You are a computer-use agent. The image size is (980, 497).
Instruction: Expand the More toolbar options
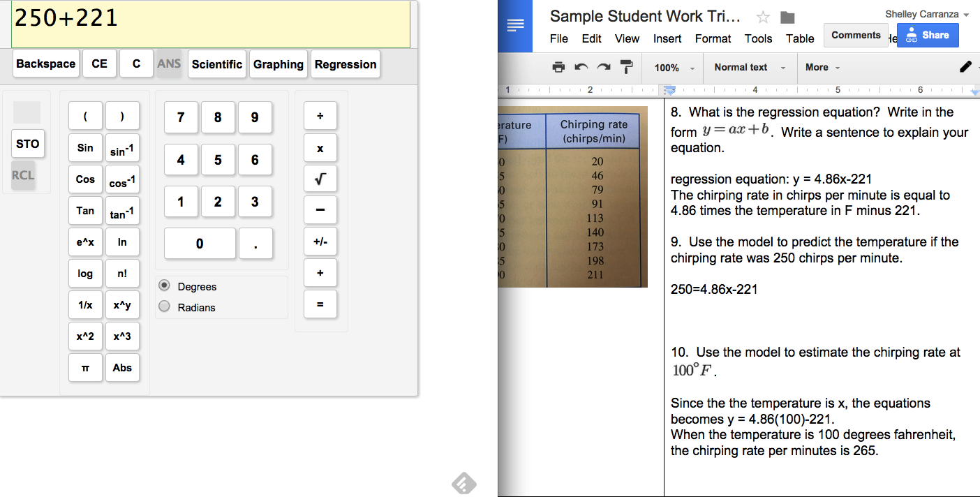(x=822, y=68)
